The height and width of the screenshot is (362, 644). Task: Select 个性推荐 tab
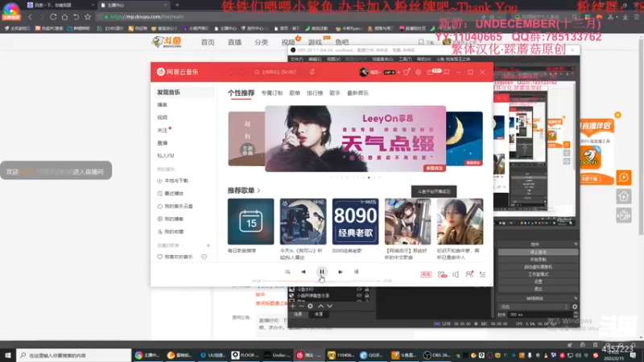pyautogui.click(x=241, y=93)
